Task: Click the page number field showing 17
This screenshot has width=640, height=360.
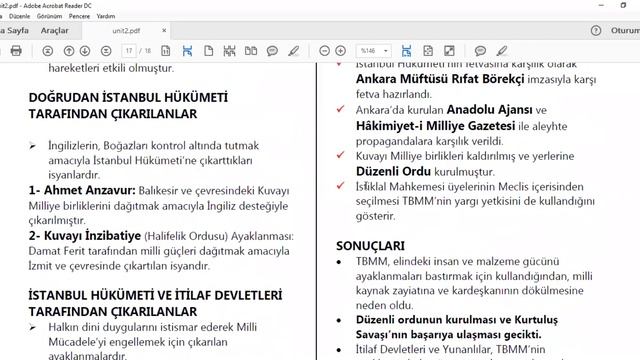Action: (x=129, y=51)
